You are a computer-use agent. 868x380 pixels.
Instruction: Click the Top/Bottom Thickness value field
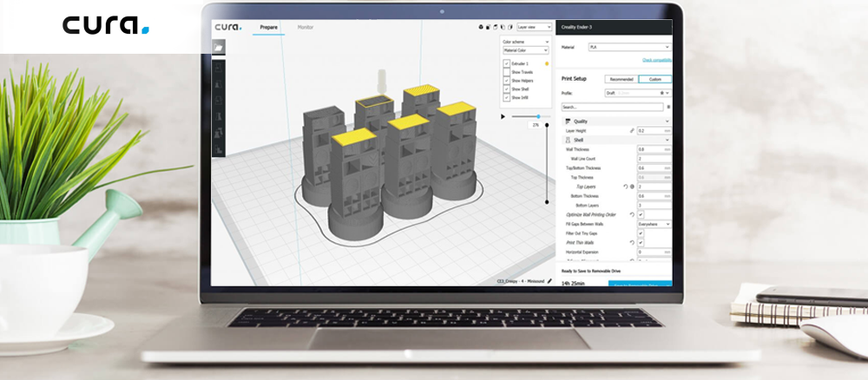[654, 168]
